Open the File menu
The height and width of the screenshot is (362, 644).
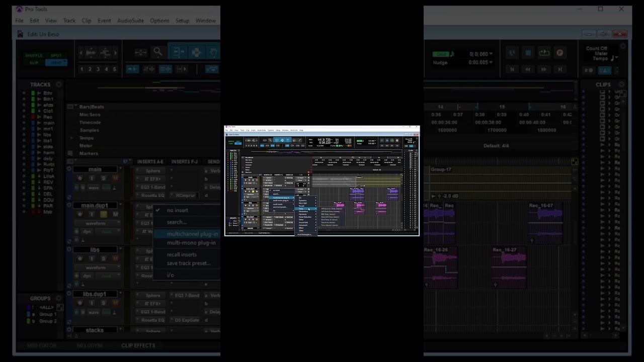pyautogui.click(x=226, y=130)
